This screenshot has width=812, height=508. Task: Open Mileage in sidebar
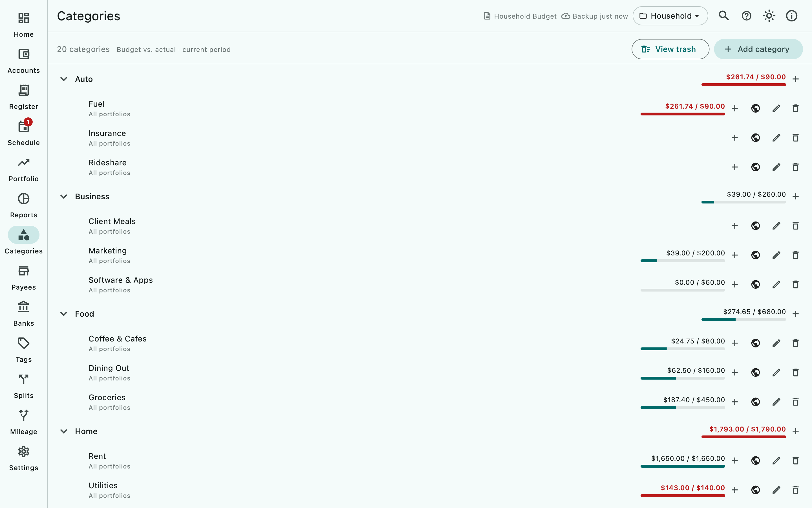pos(23,422)
